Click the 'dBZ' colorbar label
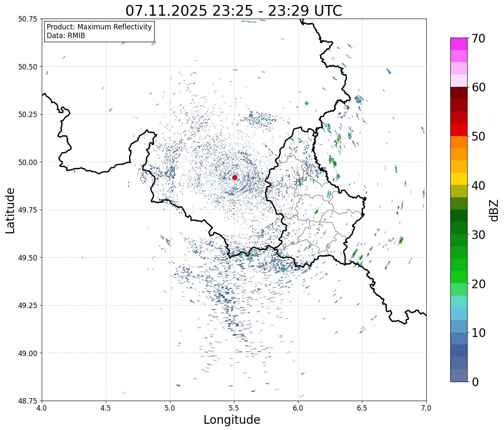The width and height of the screenshot is (504, 430). tap(494, 210)
